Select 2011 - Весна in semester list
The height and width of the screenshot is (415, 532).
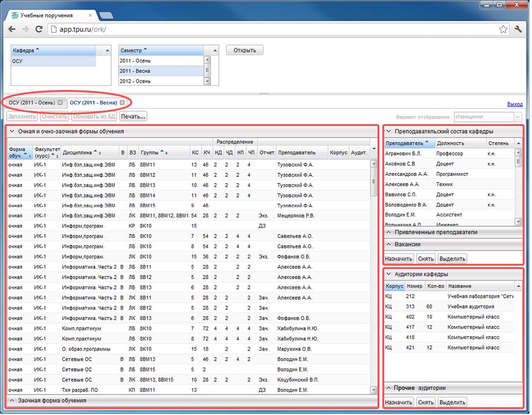161,71
